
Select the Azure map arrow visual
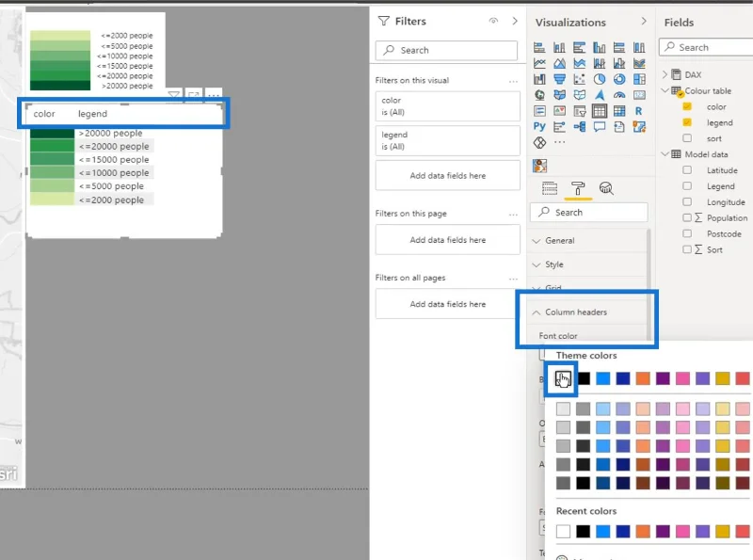pos(600,95)
